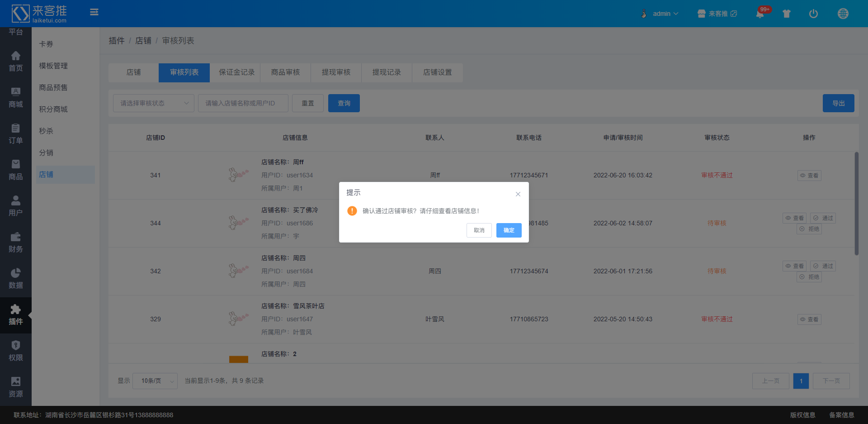Reject store 买了佛冷 with 拒绝
The image size is (868, 424).
point(809,229)
